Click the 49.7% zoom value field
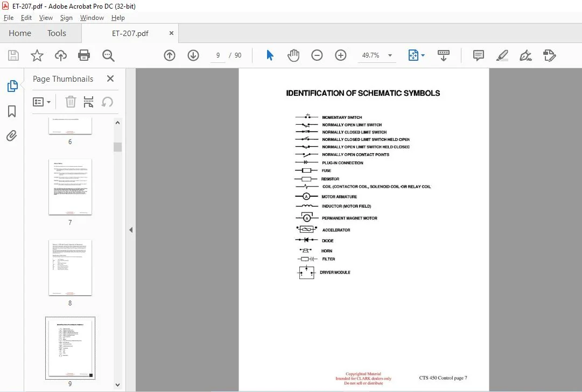This screenshot has height=392, width=582. 370,55
